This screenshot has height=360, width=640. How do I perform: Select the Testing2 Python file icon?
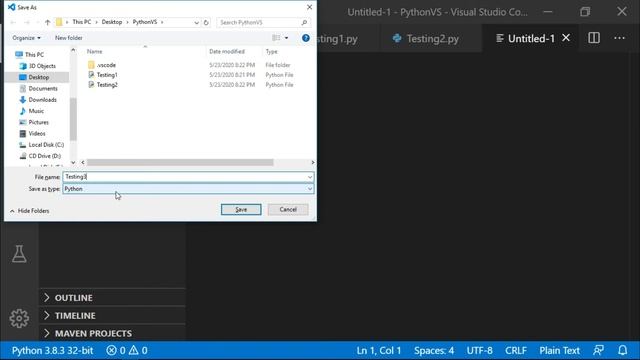click(x=91, y=84)
